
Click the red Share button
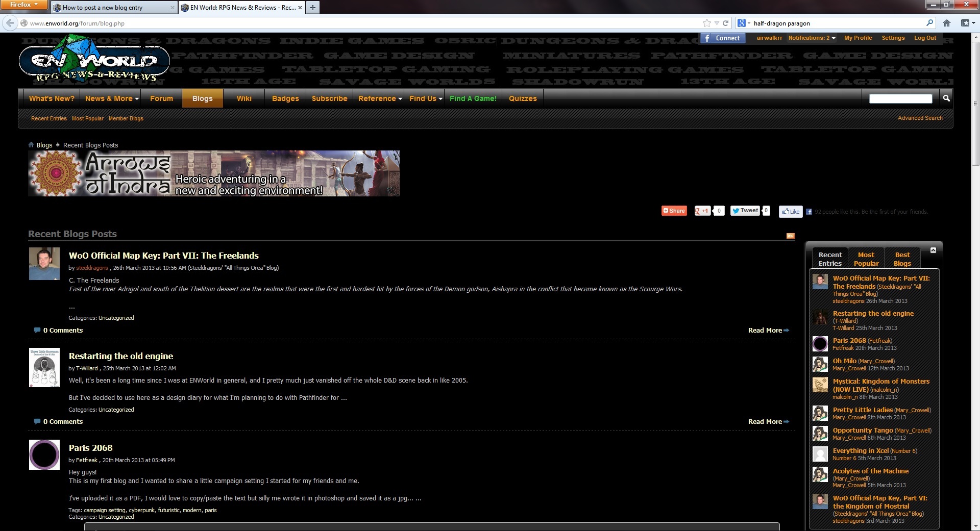(674, 211)
